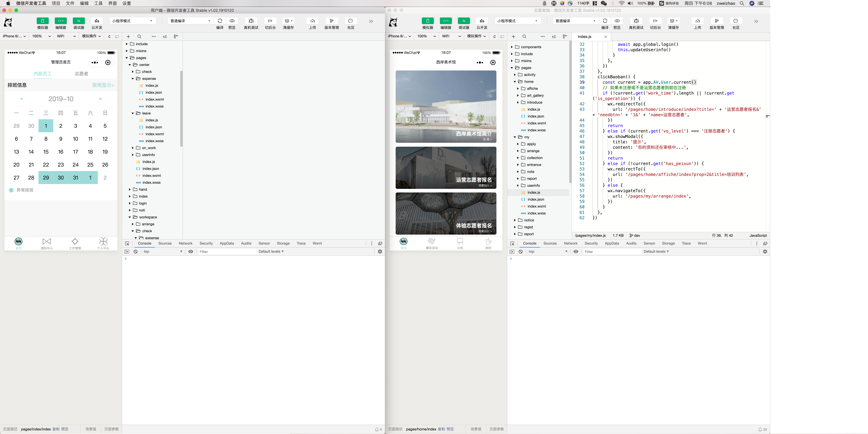This screenshot has width=868, height=434.
Task: Open the 普通编译 dropdown in left window
Action: (x=190, y=21)
